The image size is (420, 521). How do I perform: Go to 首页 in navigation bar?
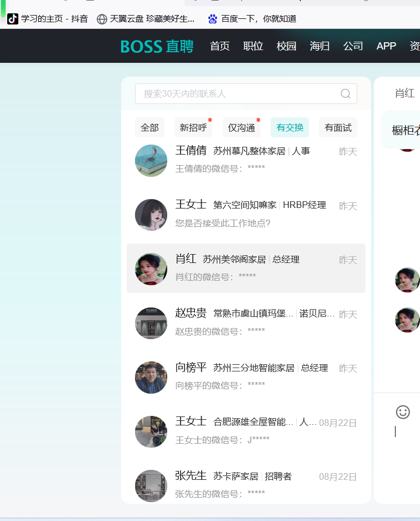(220, 46)
